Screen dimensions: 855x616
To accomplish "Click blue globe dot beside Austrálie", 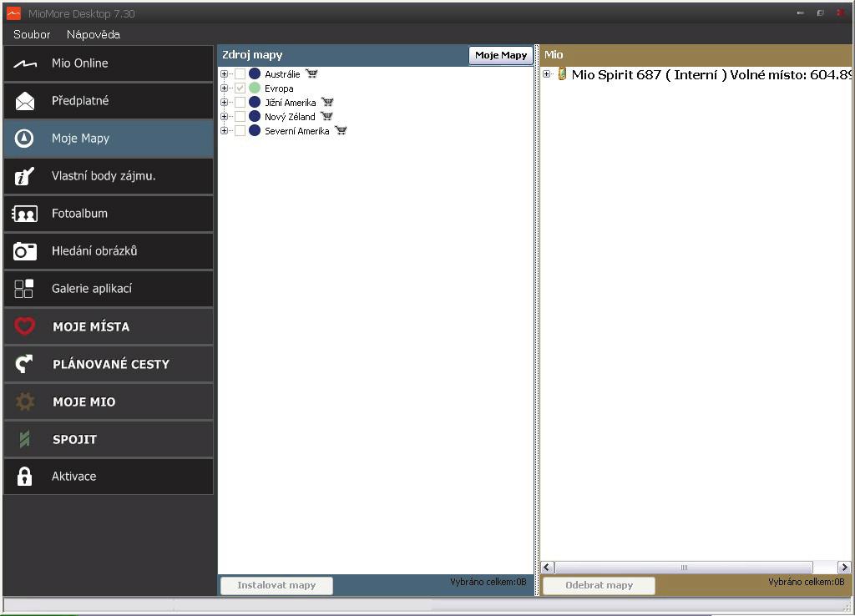I will click(255, 73).
